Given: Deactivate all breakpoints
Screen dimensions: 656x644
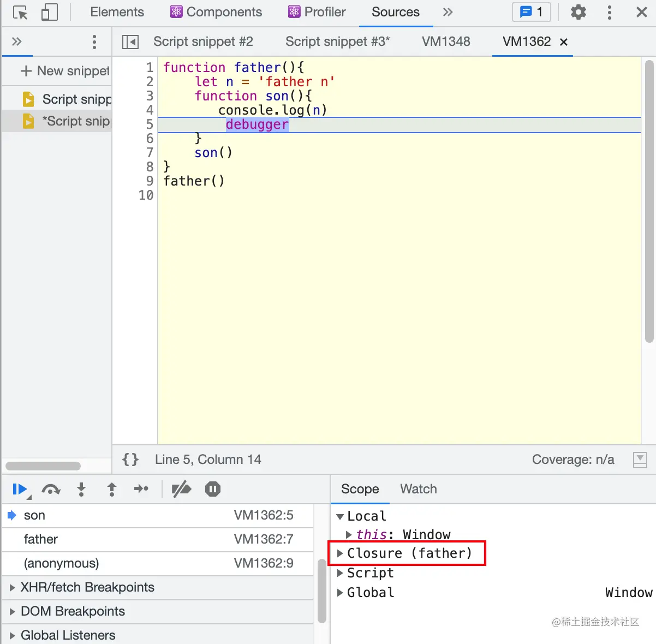Looking at the screenshot, I should (181, 489).
